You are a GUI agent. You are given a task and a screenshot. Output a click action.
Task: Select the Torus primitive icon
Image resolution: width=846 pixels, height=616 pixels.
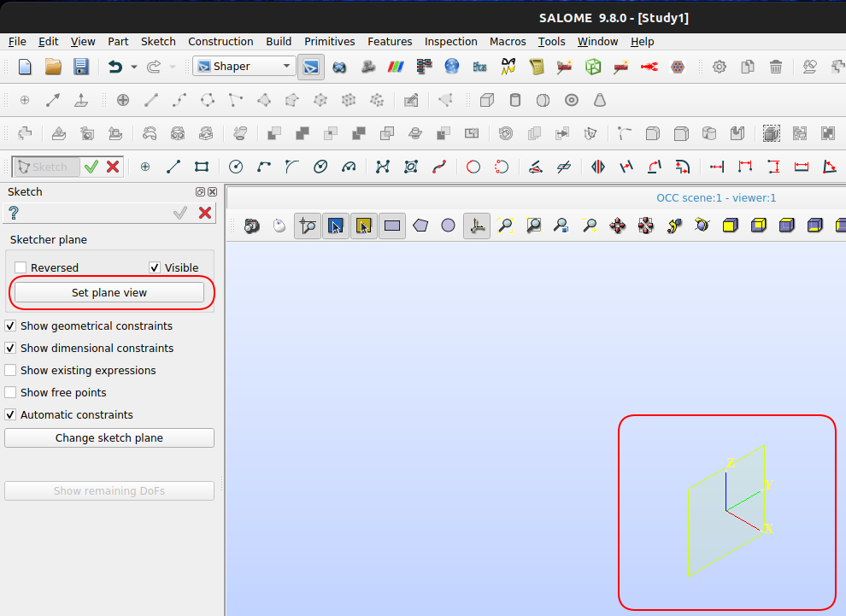572,100
